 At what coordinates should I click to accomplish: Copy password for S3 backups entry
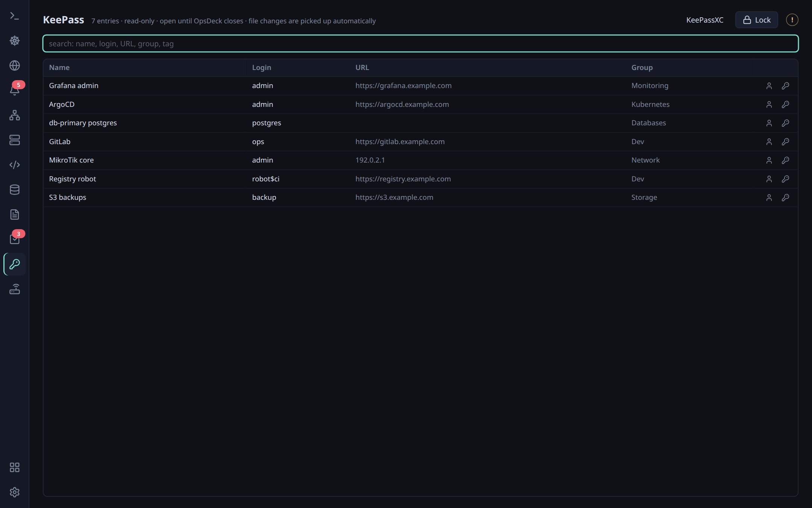click(x=785, y=198)
